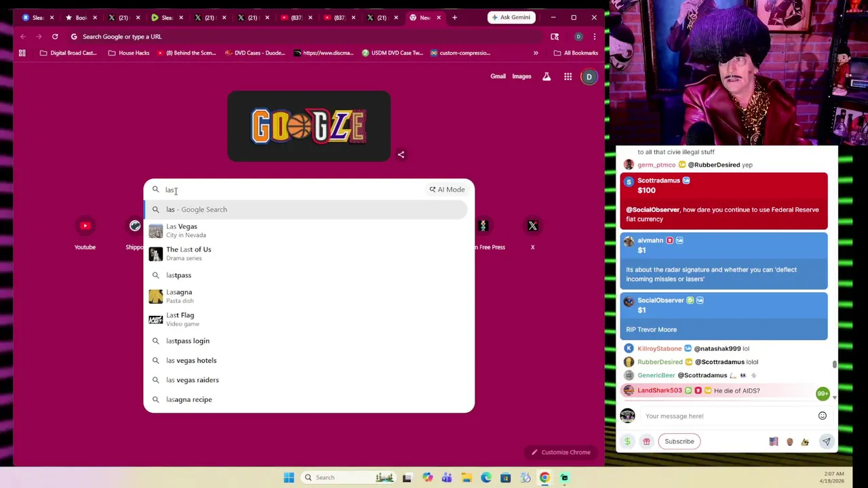
Task: Switch to the first Slea browser tab
Action: pyautogui.click(x=37, y=18)
